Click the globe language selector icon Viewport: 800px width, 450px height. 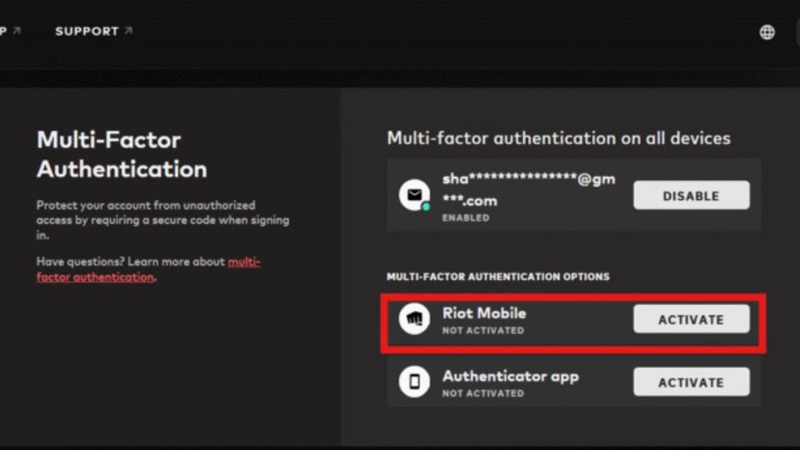pyautogui.click(x=767, y=32)
